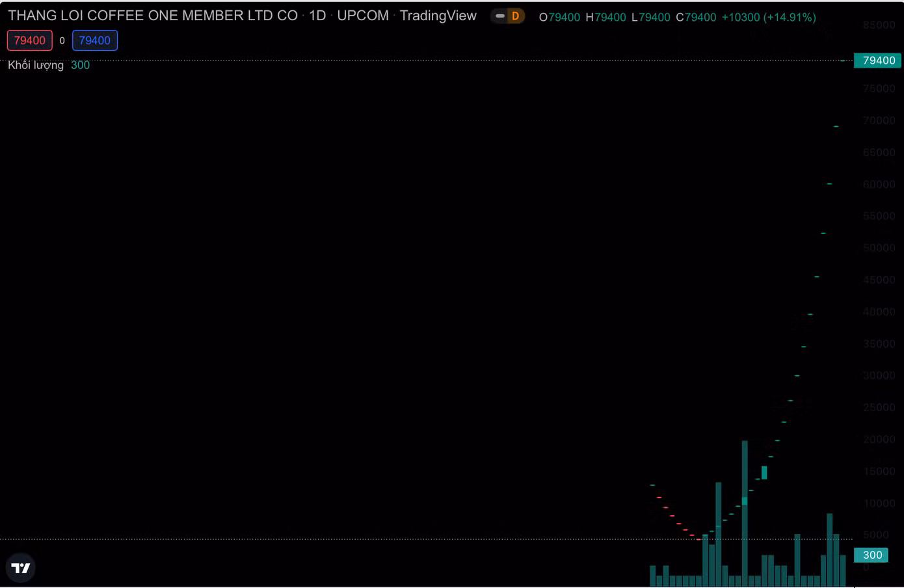
Task: Click the 40000 price axis label
Action: (x=879, y=312)
